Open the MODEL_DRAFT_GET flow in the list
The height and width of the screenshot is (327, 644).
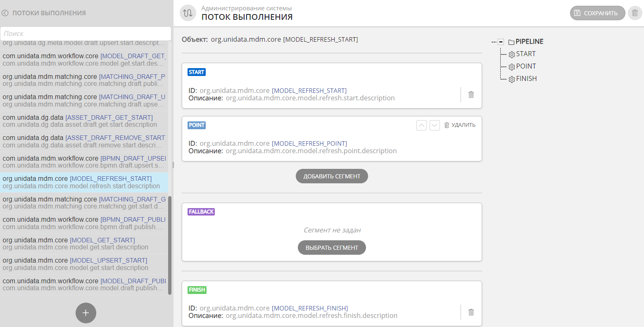click(x=84, y=60)
